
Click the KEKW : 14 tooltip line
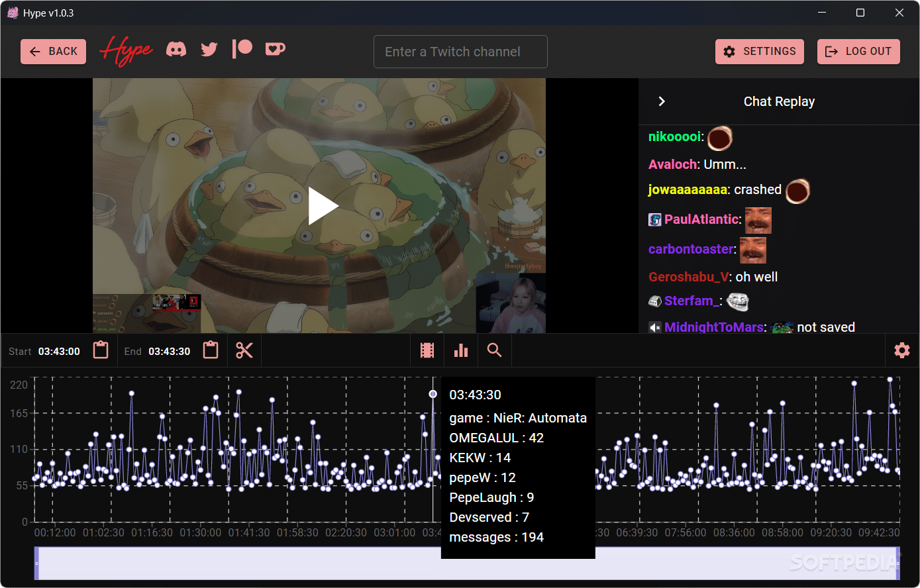click(x=480, y=458)
